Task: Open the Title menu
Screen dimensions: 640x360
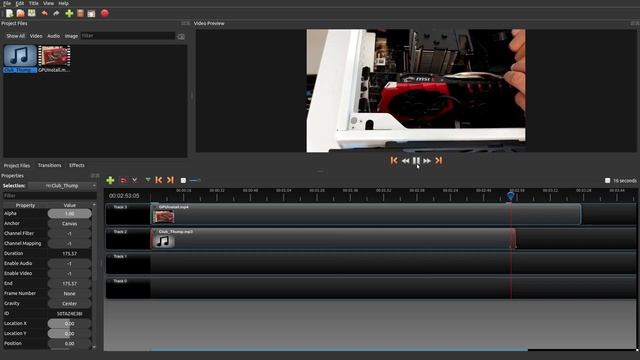Action: tap(33, 3)
